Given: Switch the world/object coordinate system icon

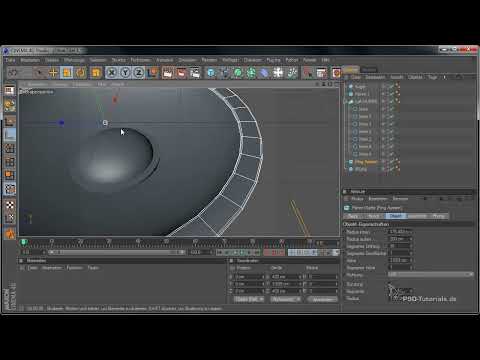Looking at the screenshot, I should pos(152,72).
